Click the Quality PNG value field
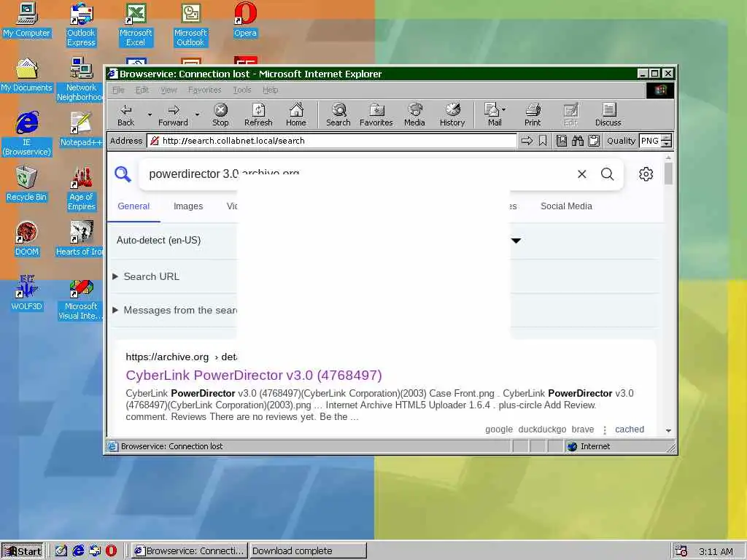747x560 pixels. (650, 141)
